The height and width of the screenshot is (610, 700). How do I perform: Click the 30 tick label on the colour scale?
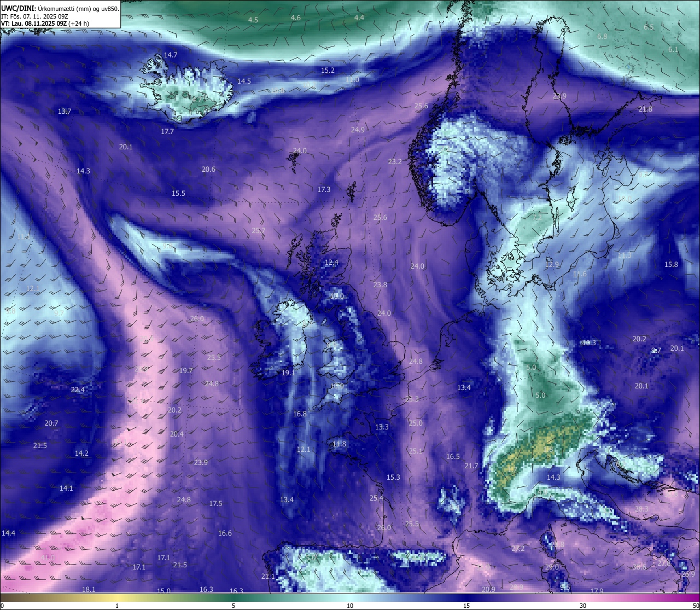coord(583,606)
